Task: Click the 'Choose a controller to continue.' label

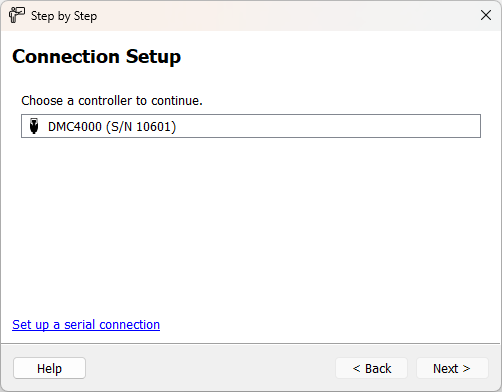Action: 112,101
